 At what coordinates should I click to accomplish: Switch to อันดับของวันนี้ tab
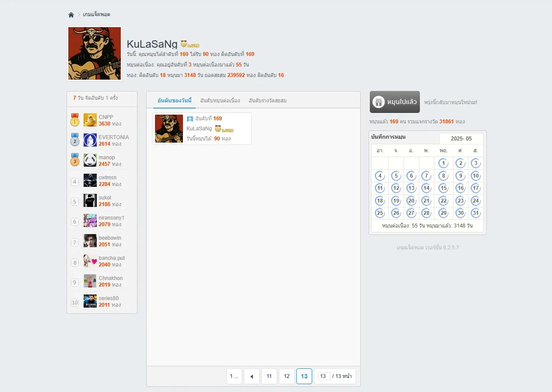click(175, 101)
